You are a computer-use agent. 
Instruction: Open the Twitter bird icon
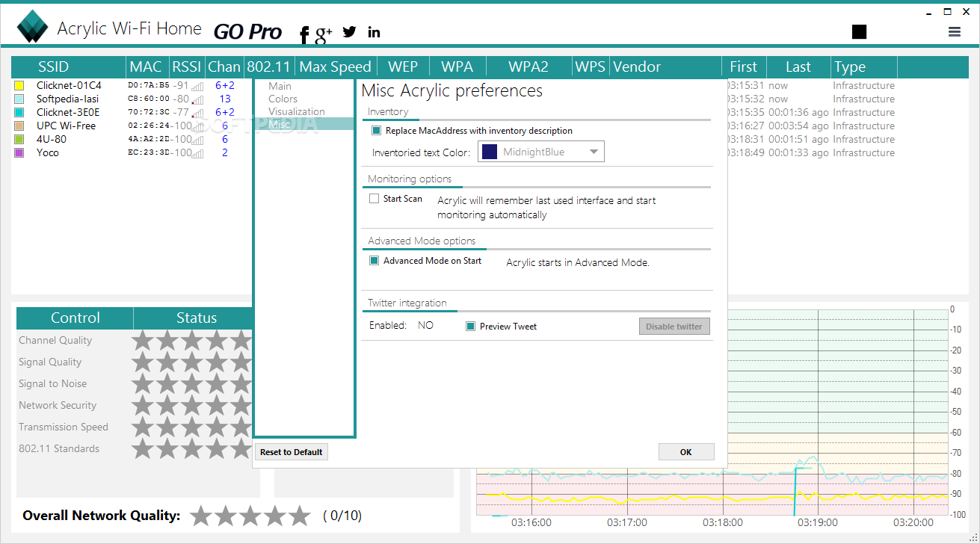pos(349,31)
